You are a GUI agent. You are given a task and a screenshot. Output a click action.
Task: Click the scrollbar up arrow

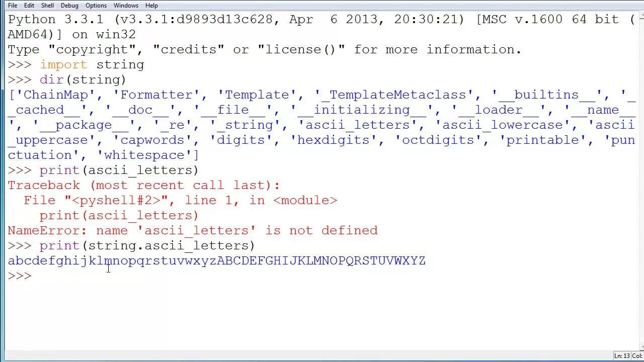click(641, 15)
